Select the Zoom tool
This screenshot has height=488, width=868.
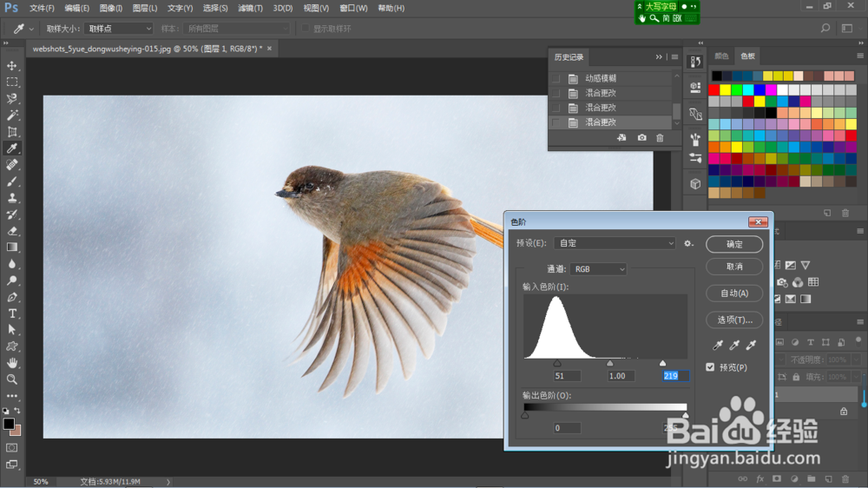11,379
